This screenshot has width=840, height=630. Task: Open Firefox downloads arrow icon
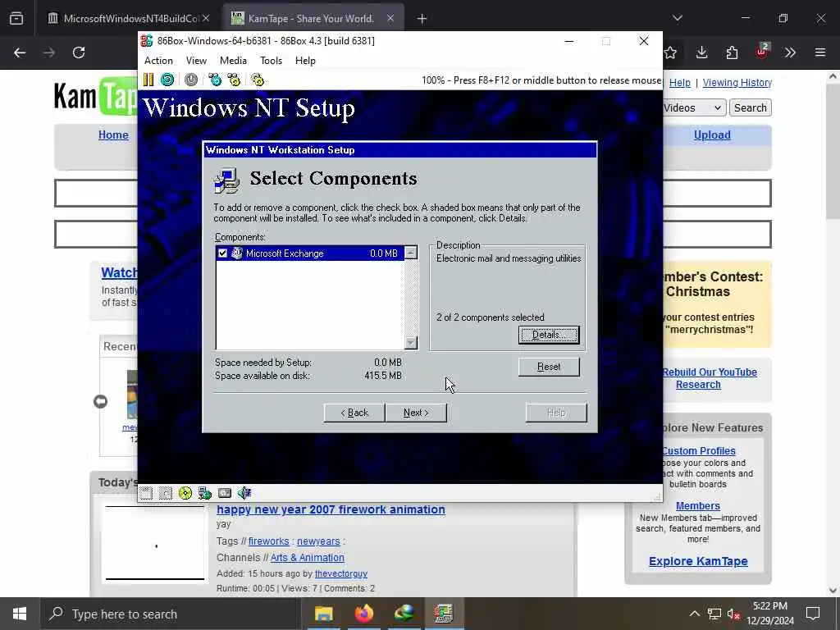pos(702,52)
